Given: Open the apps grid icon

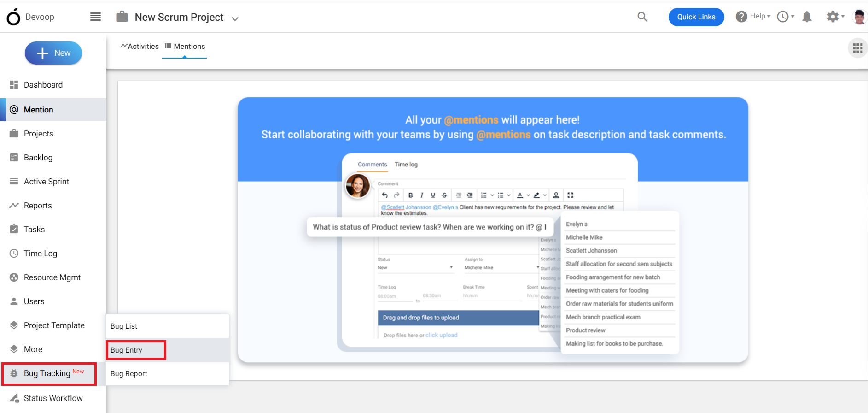Looking at the screenshot, I should click(x=857, y=48).
